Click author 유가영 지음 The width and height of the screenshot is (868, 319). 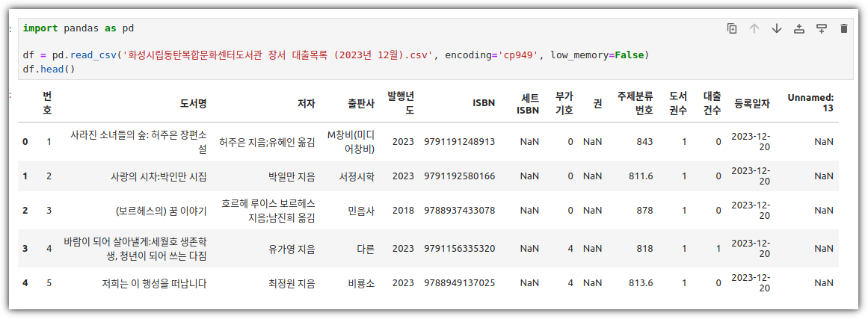point(291,250)
